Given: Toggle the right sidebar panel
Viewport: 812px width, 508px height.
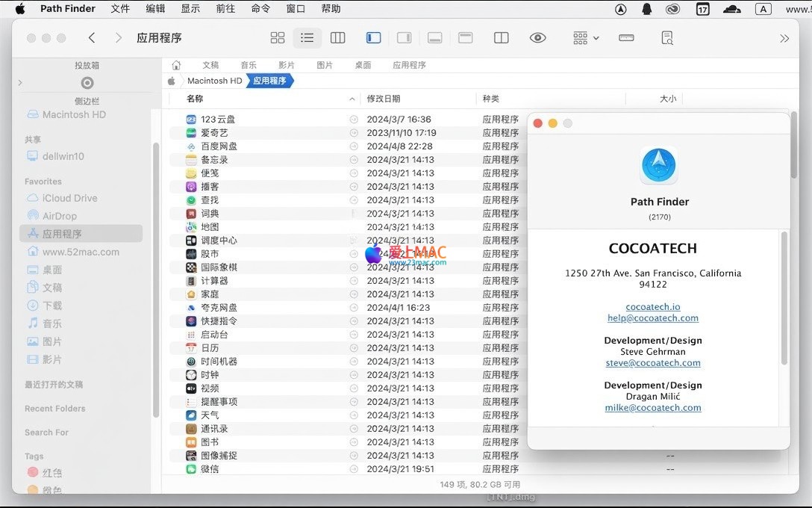Looking at the screenshot, I should pos(405,38).
